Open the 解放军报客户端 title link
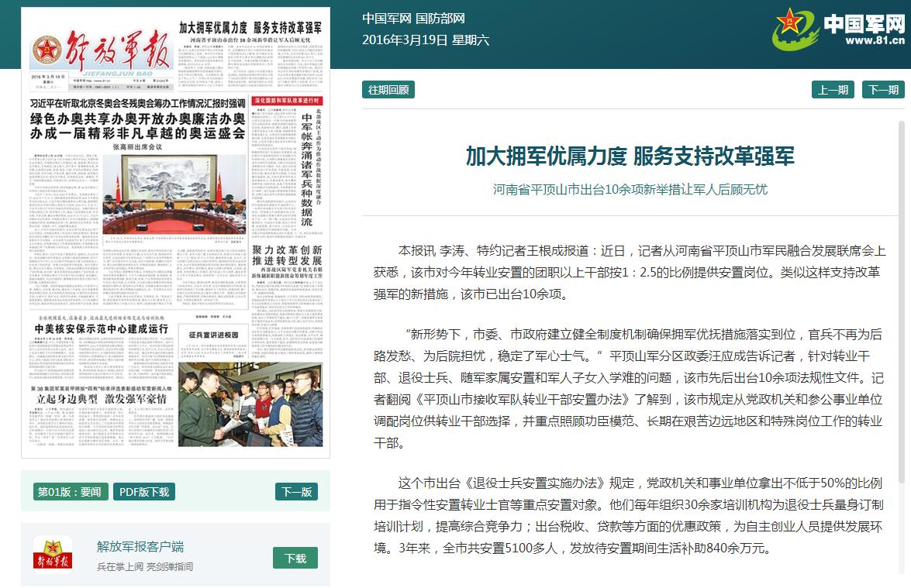 [140, 547]
